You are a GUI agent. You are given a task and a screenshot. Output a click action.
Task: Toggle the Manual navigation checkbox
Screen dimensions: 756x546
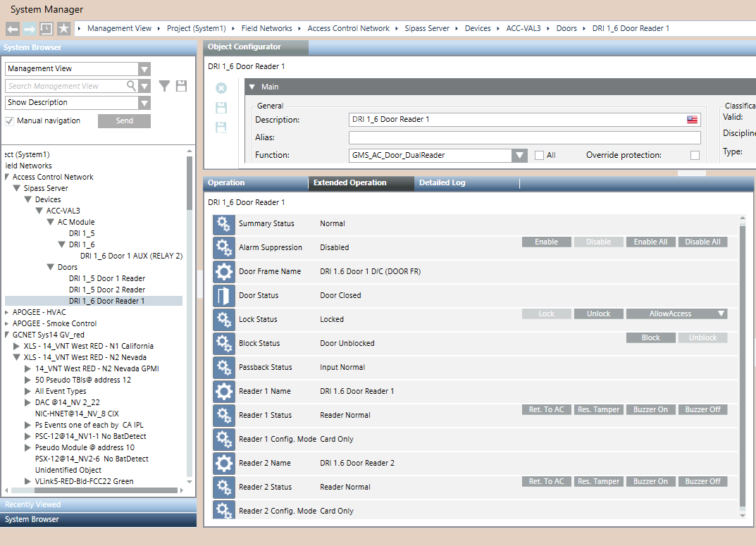point(8,120)
